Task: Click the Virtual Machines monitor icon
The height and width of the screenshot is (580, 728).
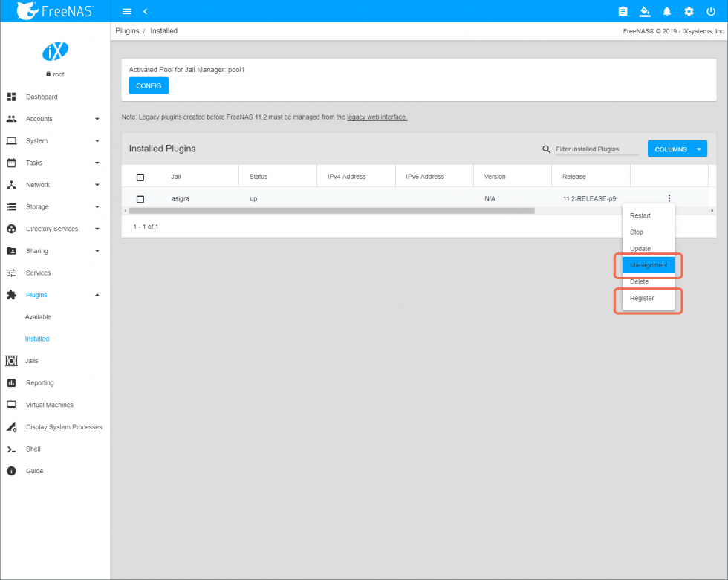Action: pyautogui.click(x=12, y=405)
